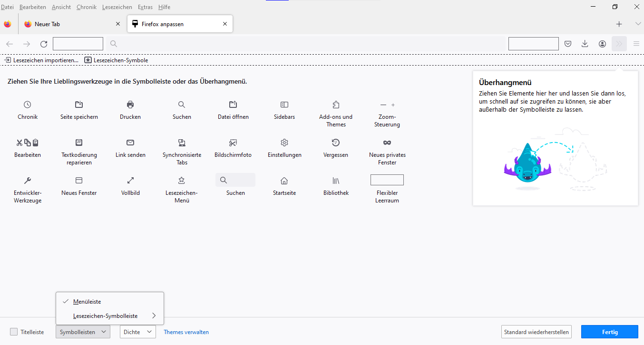Click the Bildschirmfoto icon

click(x=233, y=143)
